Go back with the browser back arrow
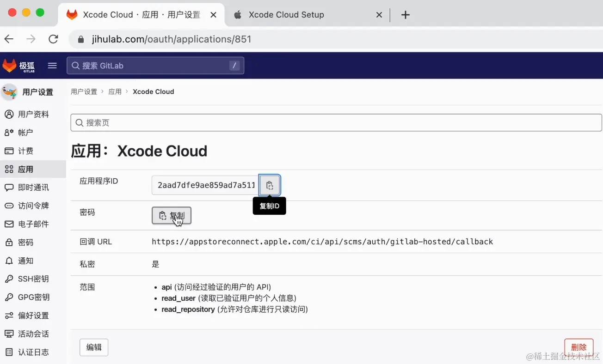Image resolution: width=603 pixels, height=364 pixels. tap(9, 39)
